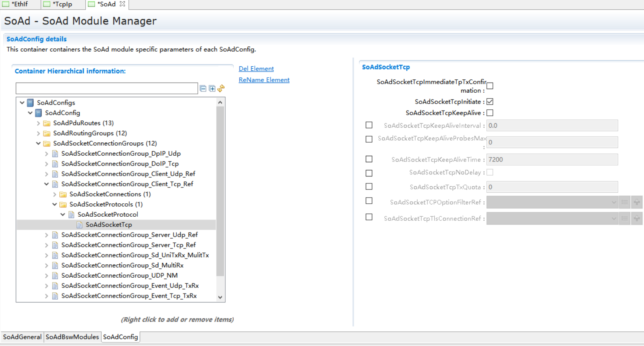Enable the SoAdSocketTcpKeepAlive checkbox
Viewport: 644px width, 346px height.
pos(490,113)
